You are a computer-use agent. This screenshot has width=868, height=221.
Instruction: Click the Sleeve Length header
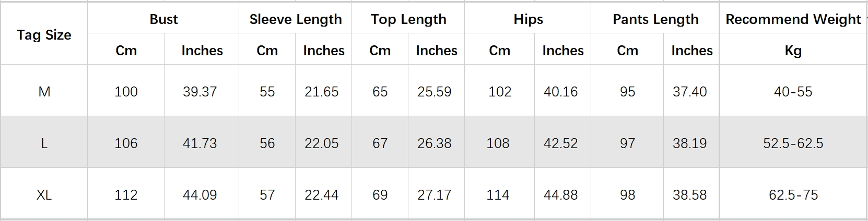(x=296, y=19)
